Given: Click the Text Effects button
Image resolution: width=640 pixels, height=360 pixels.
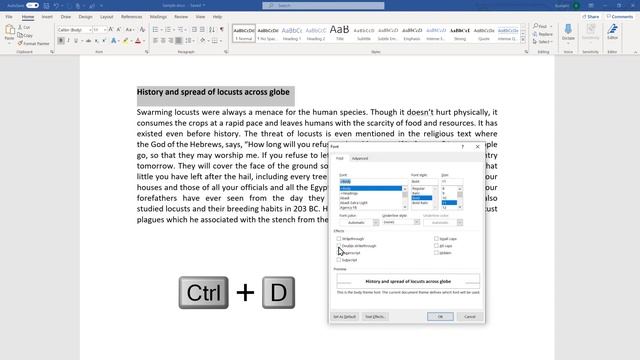Looking at the screenshot, I should (x=374, y=316).
